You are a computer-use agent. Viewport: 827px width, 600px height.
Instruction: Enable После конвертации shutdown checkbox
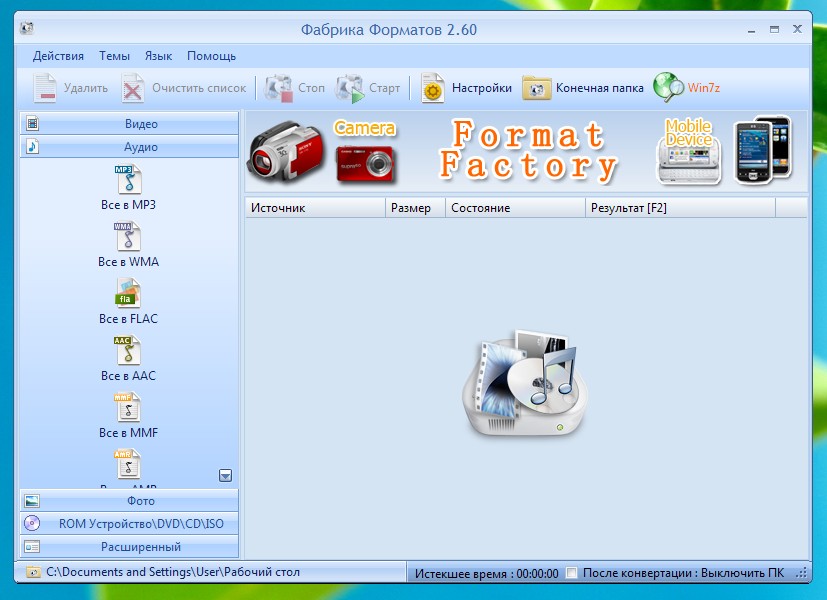[572, 573]
